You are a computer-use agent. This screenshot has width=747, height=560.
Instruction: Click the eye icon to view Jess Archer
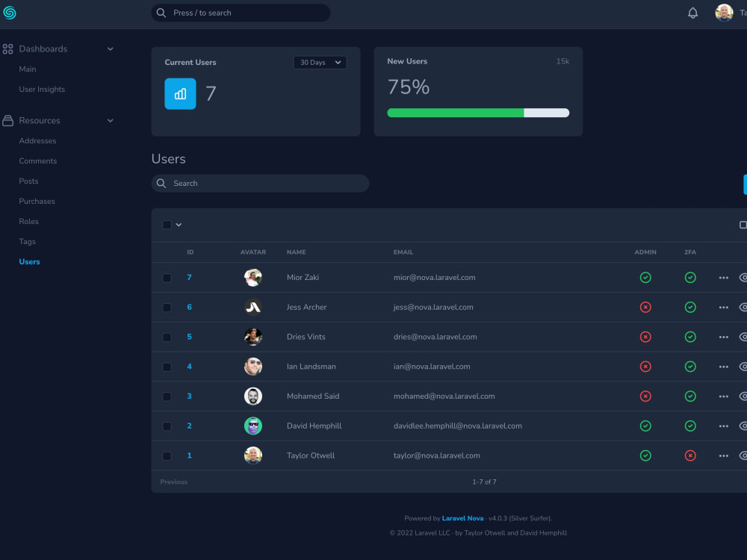point(743,307)
